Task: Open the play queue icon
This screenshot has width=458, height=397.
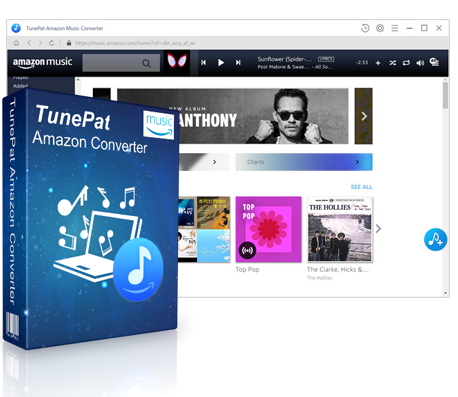Action: click(434, 62)
